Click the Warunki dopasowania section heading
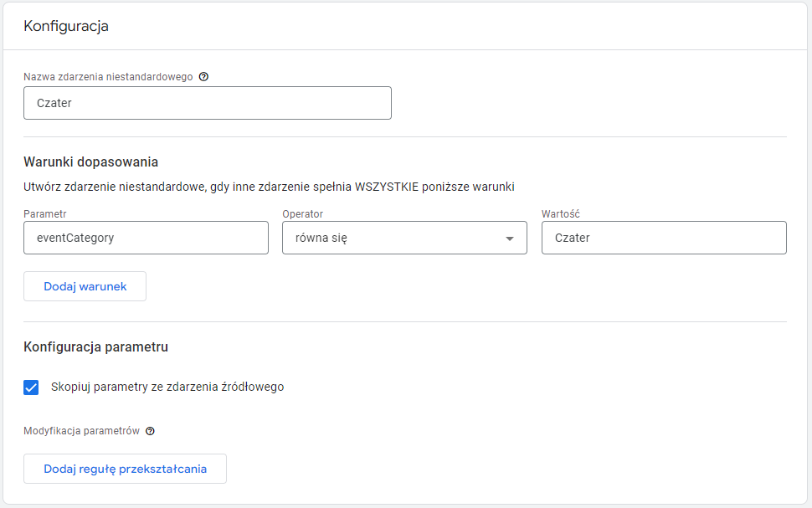The image size is (812, 508). pyautogui.click(x=90, y=162)
